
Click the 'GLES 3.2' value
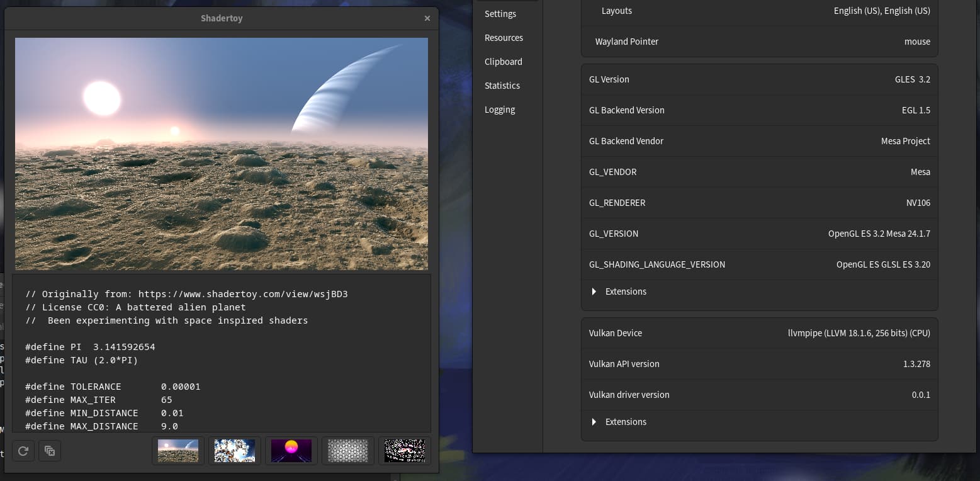[913, 79]
